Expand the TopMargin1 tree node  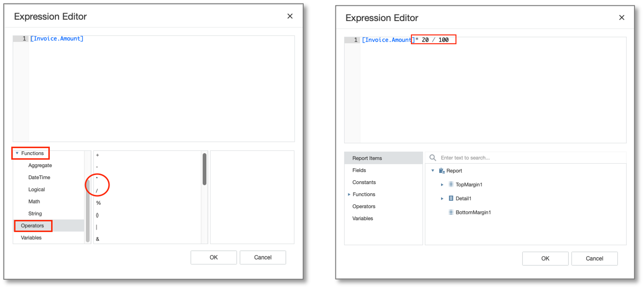442,184
